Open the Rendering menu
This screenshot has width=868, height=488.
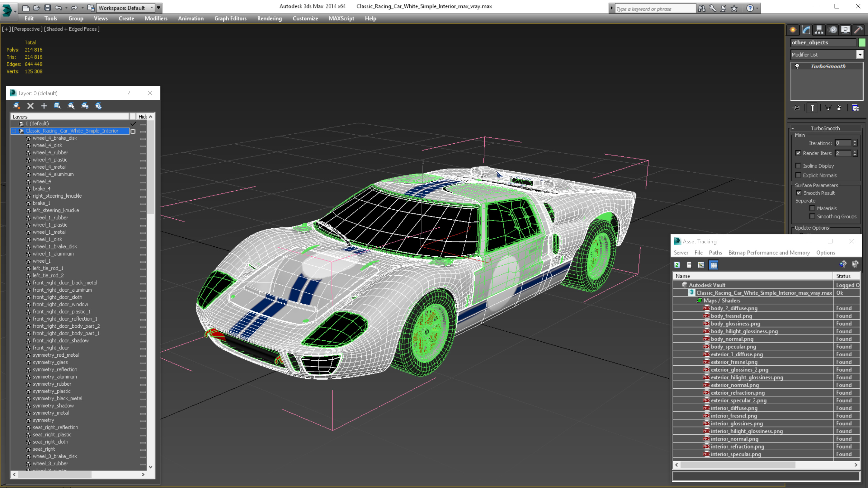pyautogui.click(x=269, y=18)
